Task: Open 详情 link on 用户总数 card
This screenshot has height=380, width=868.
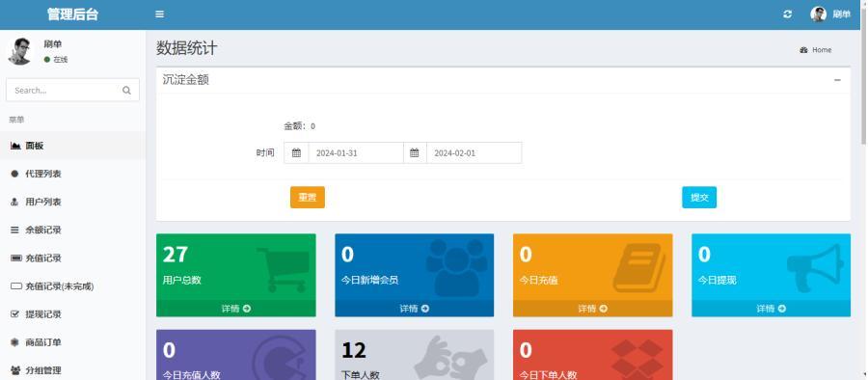Action: (x=236, y=309)
